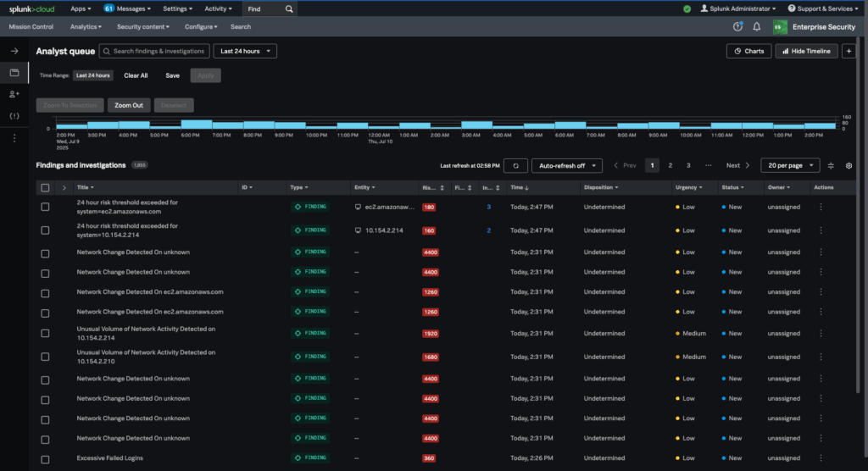Open the notifications bell icon
The width and height of the screenshot is (868, 471).
point(757,26)
